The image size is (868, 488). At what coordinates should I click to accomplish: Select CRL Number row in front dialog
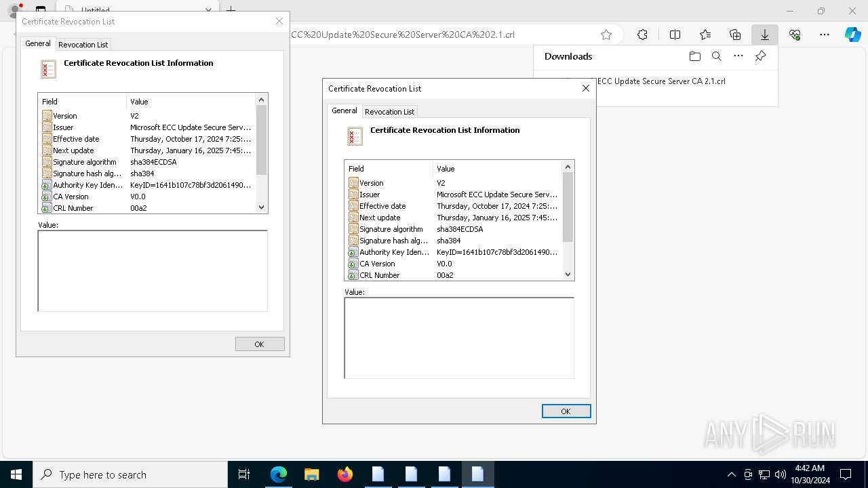pos(454,275)
